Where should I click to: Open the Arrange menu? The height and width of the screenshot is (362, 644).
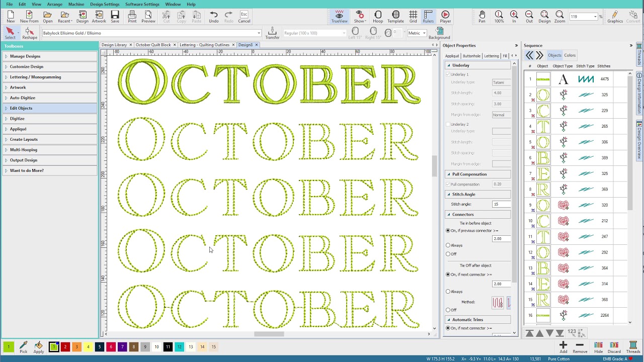(x=54, y=4)
